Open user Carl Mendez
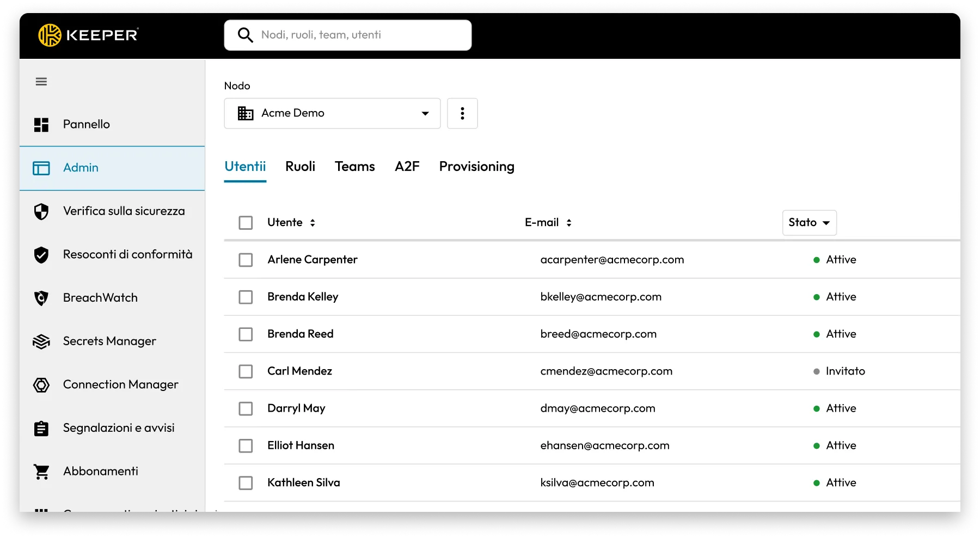The image size is (980, 538). [x=299, y=371]
